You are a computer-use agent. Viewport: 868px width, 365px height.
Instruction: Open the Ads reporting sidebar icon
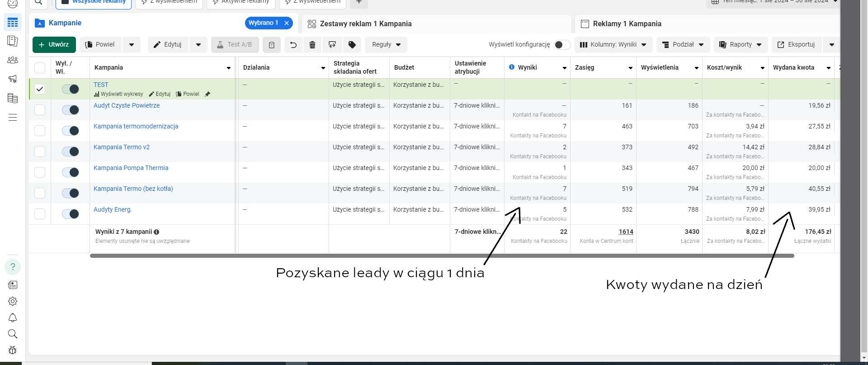(x=13, y=41)
